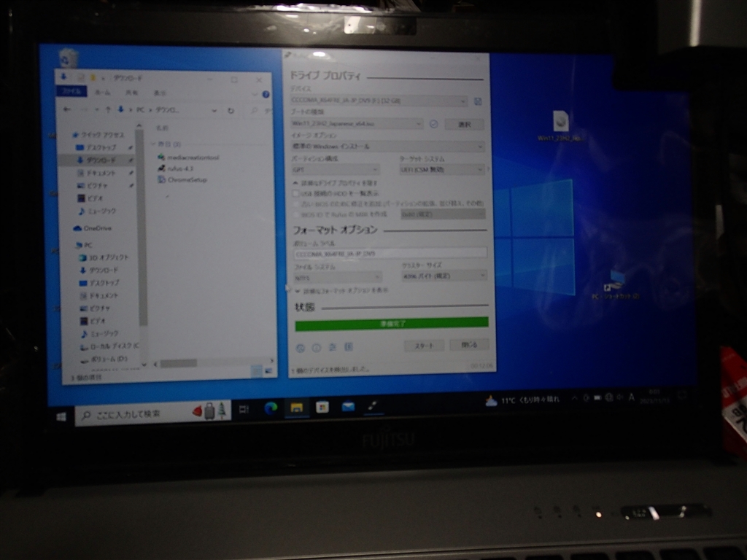The image size is (747, 560).
Task: Expand the Explorer ribbon chevron
Action: tap(255, 94)
